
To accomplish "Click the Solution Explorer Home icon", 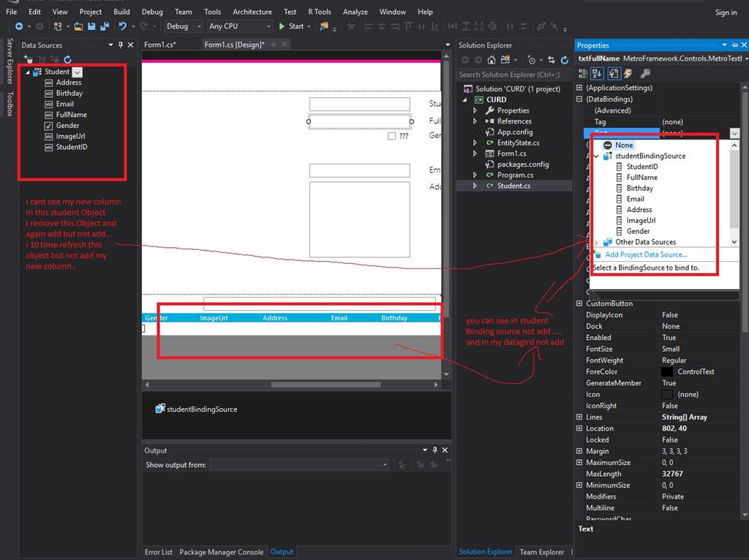I will pyautogui.click(x=492, y=60).
